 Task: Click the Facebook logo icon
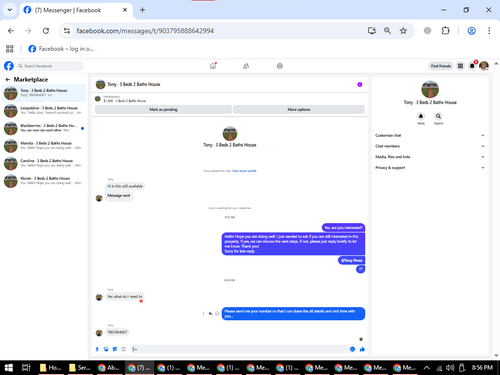coord(9,66)
